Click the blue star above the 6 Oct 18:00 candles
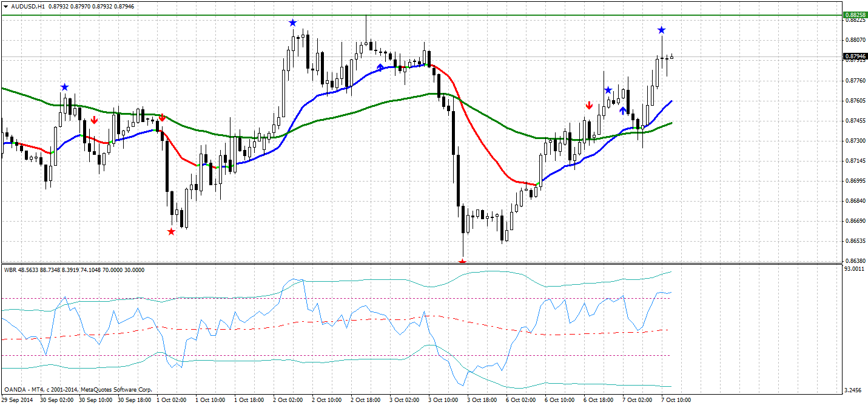 [608, 89]
